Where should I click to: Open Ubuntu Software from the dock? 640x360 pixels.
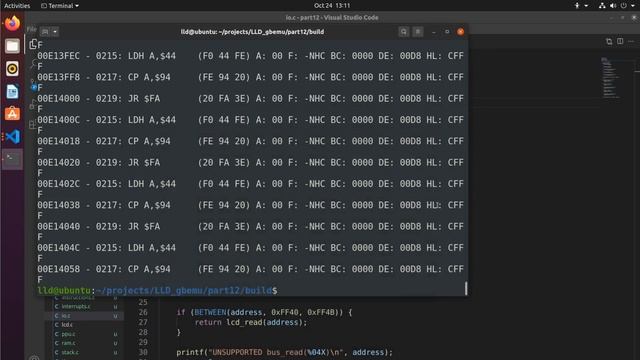pyautogui.click(x=12, y=114)
